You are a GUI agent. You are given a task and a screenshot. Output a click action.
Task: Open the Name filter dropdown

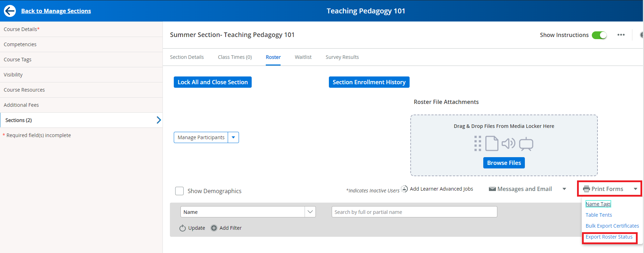310,212
